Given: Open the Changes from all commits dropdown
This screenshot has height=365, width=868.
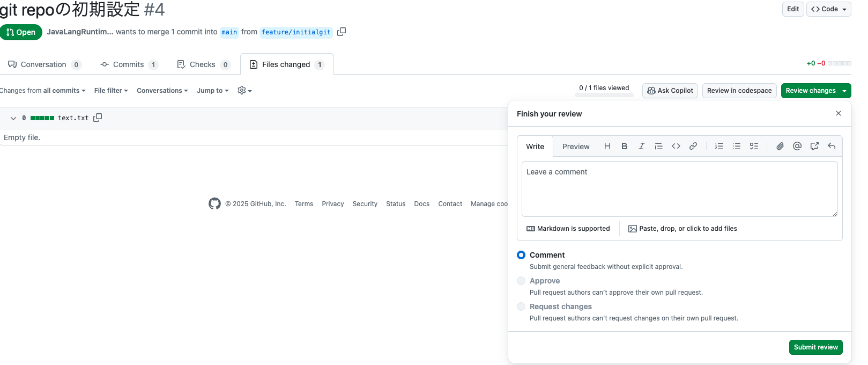Looking at the screenshot, I should click(42, 91).
